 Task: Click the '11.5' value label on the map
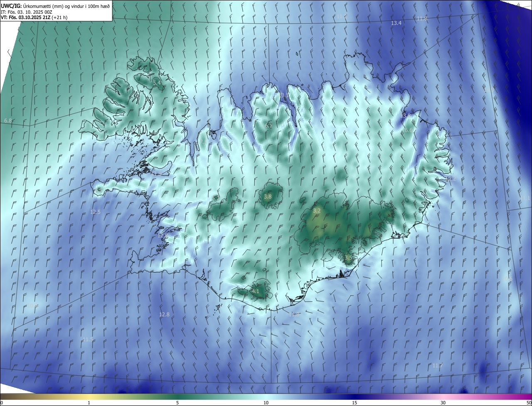[x=88, y=339]
